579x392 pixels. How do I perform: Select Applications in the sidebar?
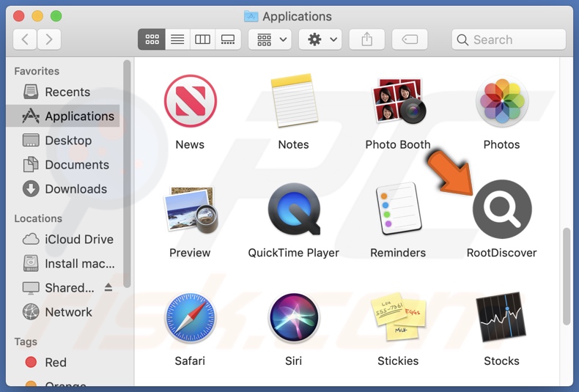[x=63, y=117]
